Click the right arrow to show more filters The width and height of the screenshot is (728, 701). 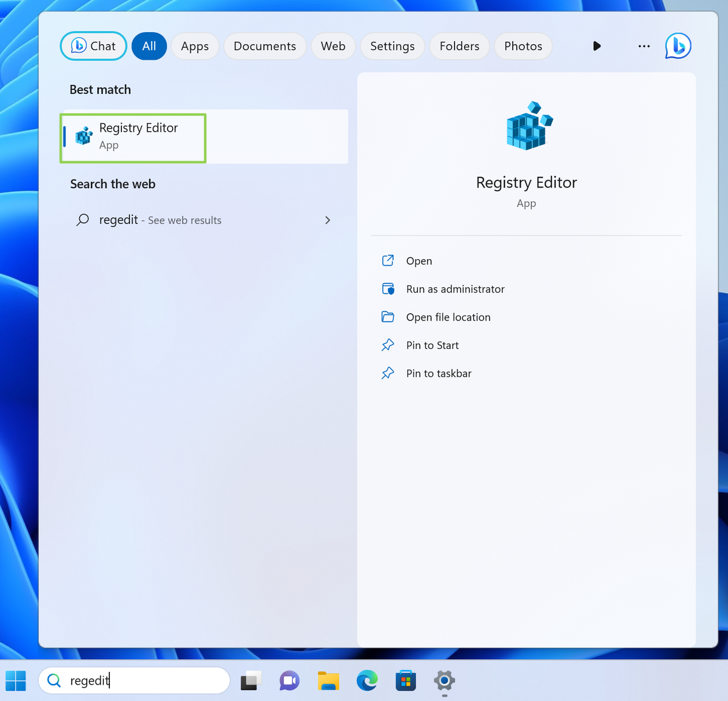pos(596,46)
